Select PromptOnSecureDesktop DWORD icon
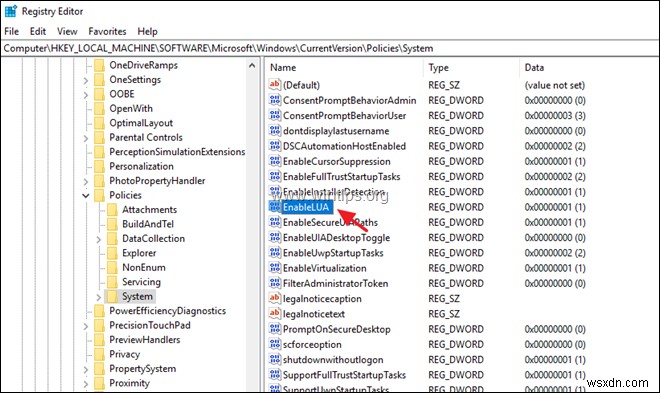660x393 pixels. (x=274, y=329)
